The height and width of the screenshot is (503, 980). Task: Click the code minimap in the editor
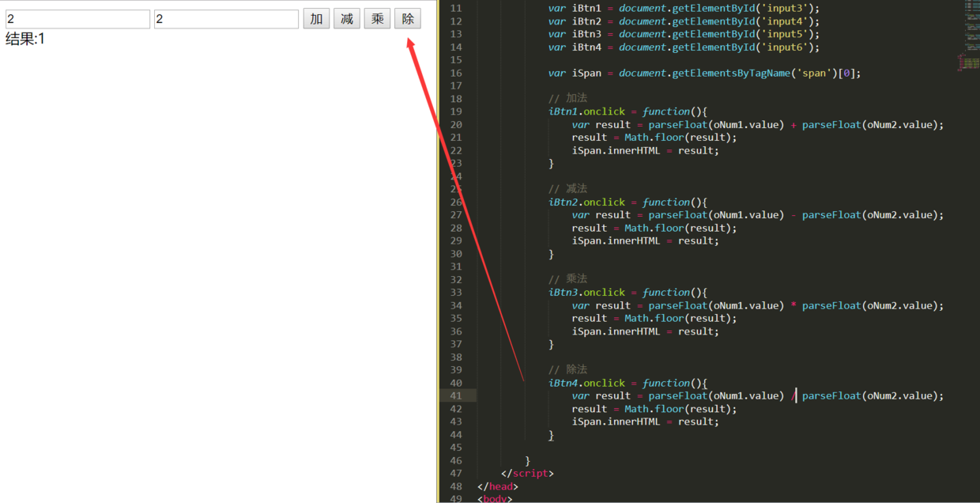(971, 36)
